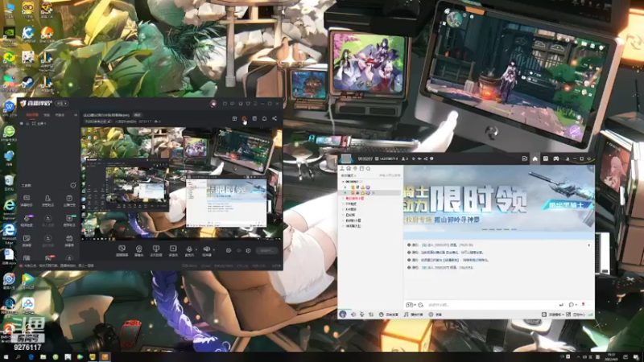Click the banner's button showing a mech knight
The image size is (644, 362).
click(567, 204)
